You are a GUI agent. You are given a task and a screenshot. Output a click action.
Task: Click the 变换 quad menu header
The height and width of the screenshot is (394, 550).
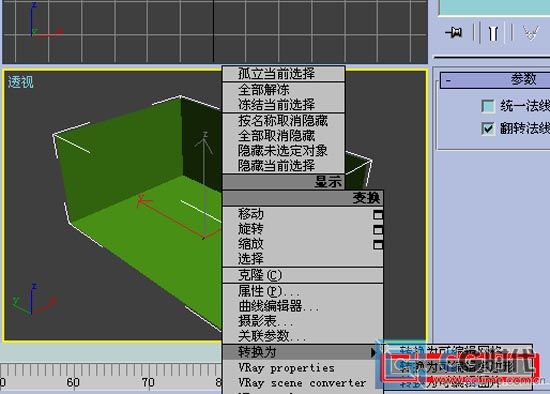(x=303, y=198)
